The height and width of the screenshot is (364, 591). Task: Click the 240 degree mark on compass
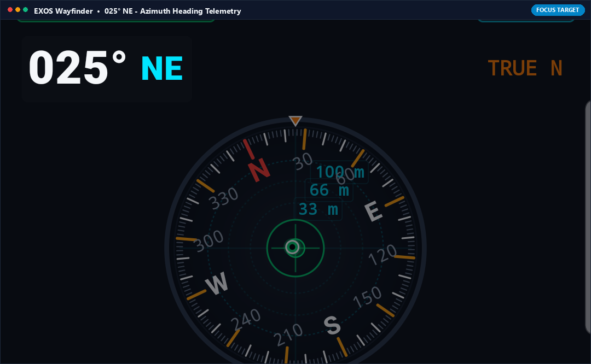[x=246, y=319]
